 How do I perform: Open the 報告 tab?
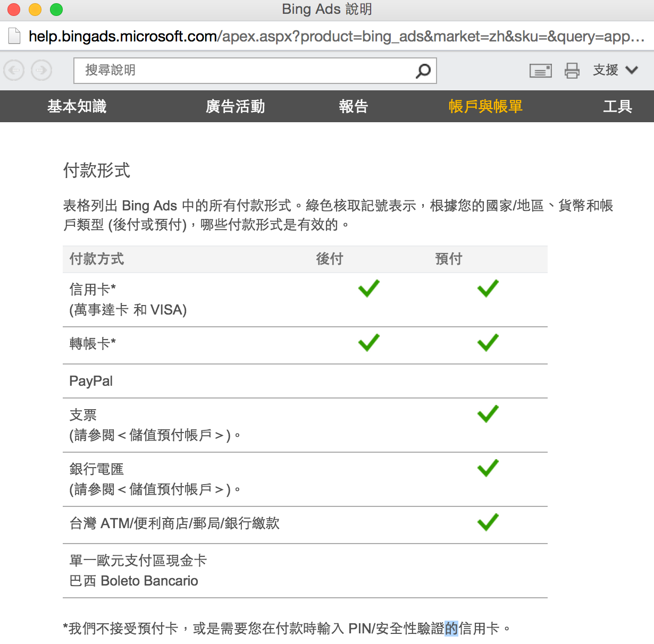[354, 106]
